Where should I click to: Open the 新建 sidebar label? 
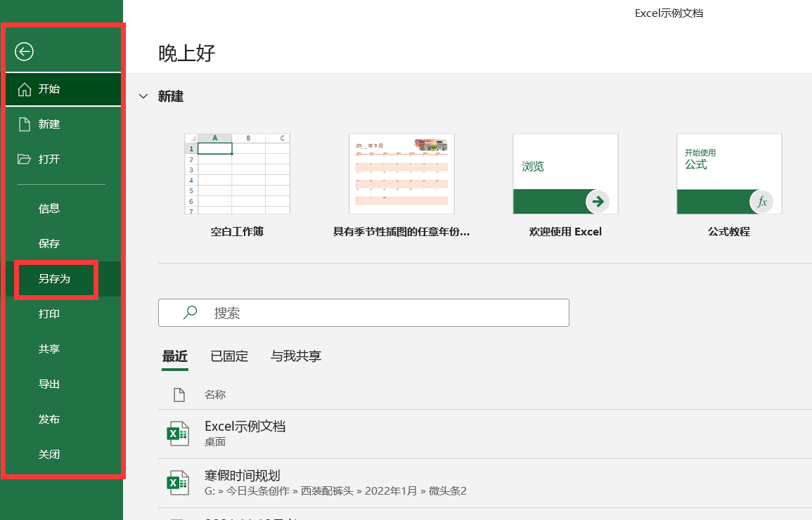(x=49, y=124)
